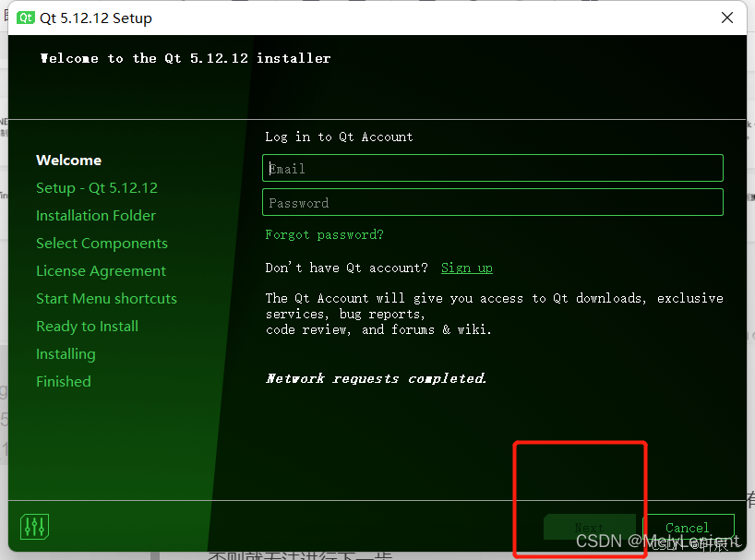Select the Installation Folder step
The image size is (755, 560).
click(96, 216)
